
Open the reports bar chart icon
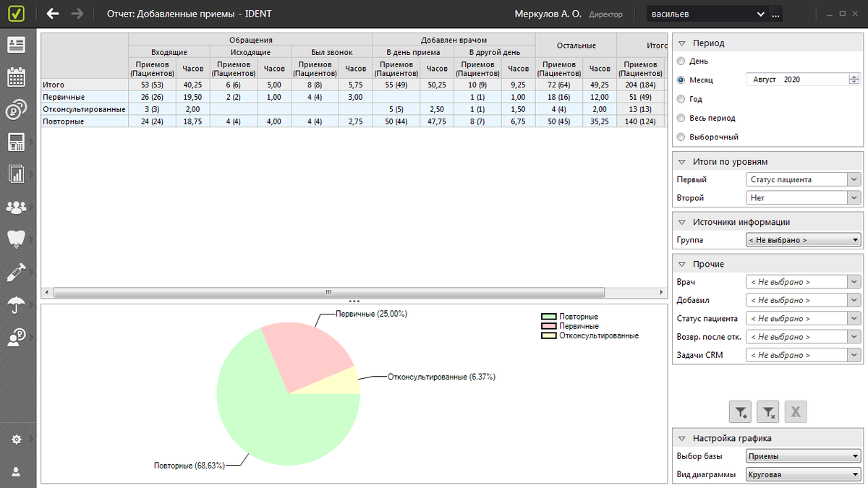pos(16,174)
